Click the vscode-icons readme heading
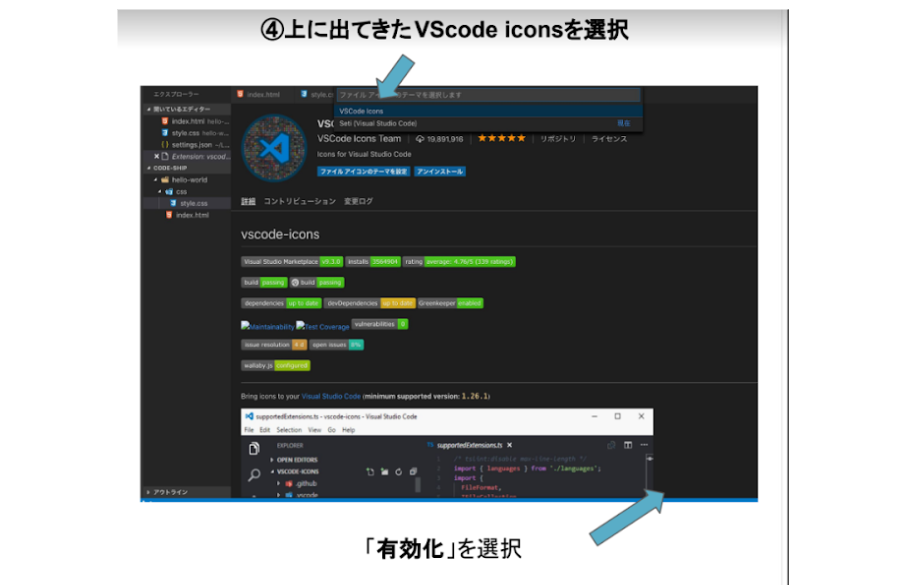910x585 pixels. click(x=280, y=234)
